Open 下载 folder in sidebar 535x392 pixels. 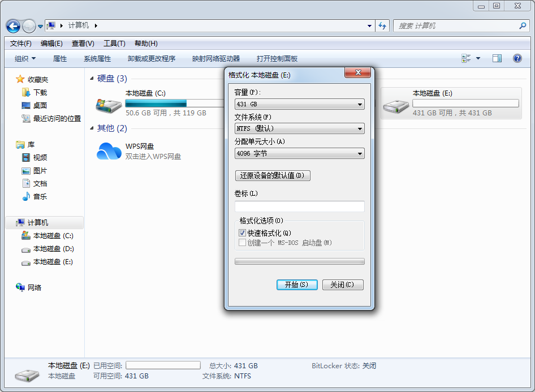(34, 92)
